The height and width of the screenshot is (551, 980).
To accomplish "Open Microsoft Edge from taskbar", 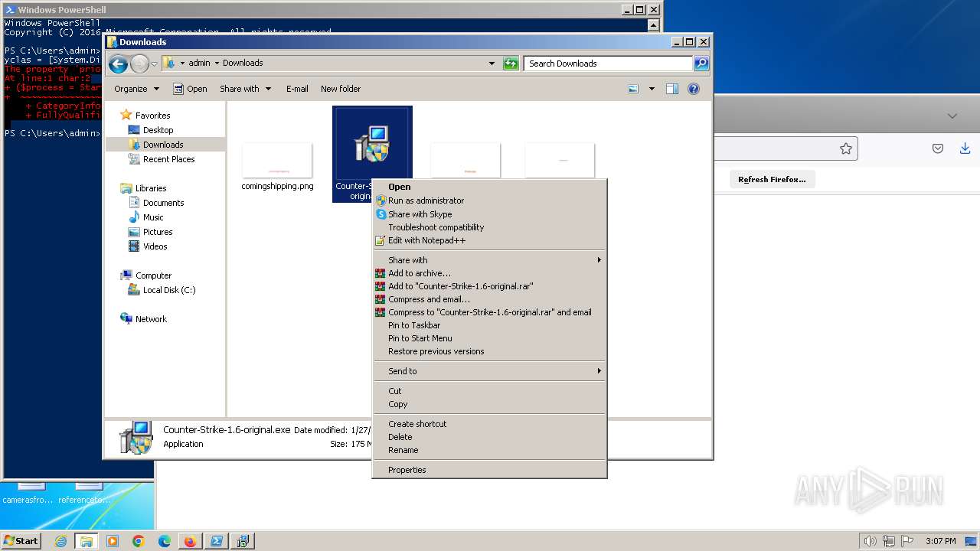I will pos(164,541).
